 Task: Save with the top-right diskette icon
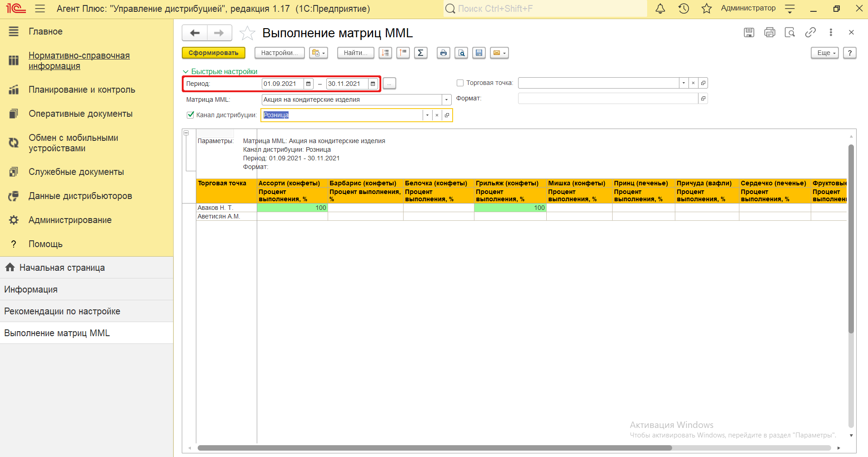click(x=749, y=32)
